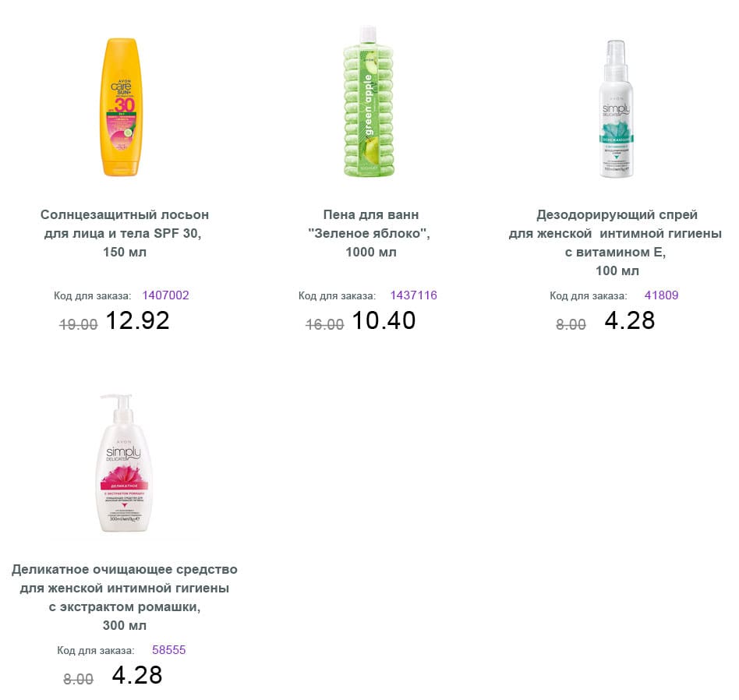Select the 4.28 price of the spray
This screenshot has height=700, width=739.
click(630, 320)
